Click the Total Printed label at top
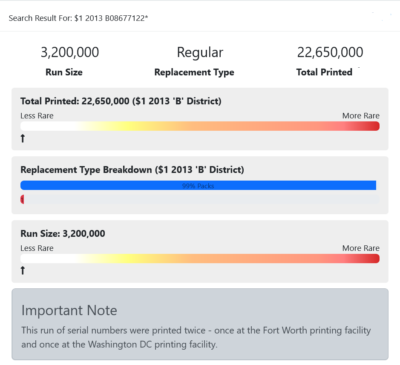Viewport: 400px width, 365px height. click(x=324, y=72)
